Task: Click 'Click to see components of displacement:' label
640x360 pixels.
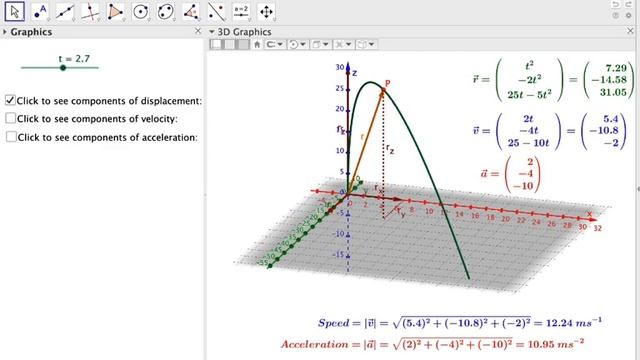Action: pos(109,101)
